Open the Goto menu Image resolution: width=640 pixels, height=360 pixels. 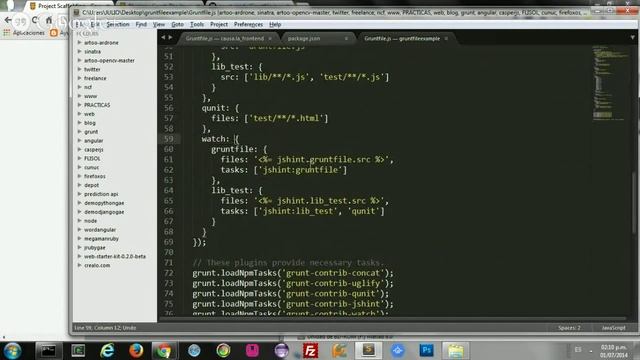pyautogui.click(x=177, y=24)
